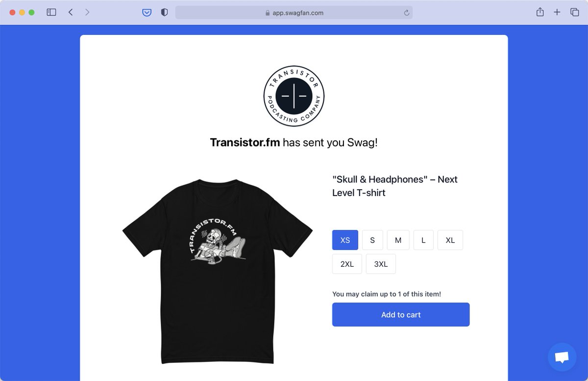Reload page using the refresh icon
The image size is (588, 381).
coord(407,13)
